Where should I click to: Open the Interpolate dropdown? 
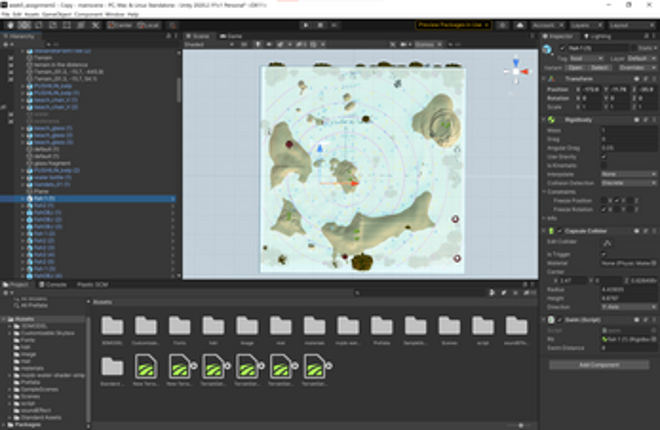click(628, 174)
